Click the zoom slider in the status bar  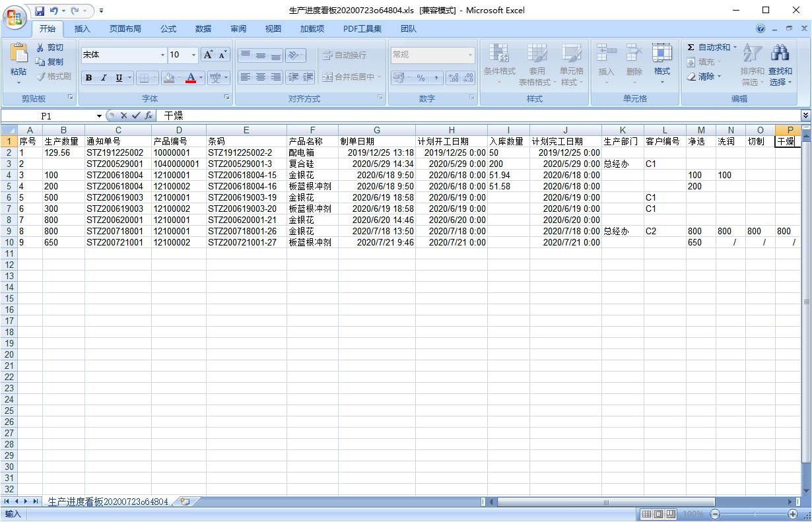(753, 514)
